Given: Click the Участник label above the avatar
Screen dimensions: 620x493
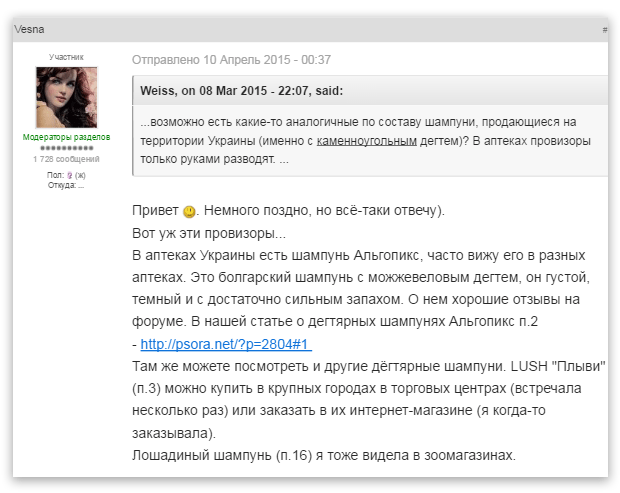Looking at the screenshot, I should (66, 58).
